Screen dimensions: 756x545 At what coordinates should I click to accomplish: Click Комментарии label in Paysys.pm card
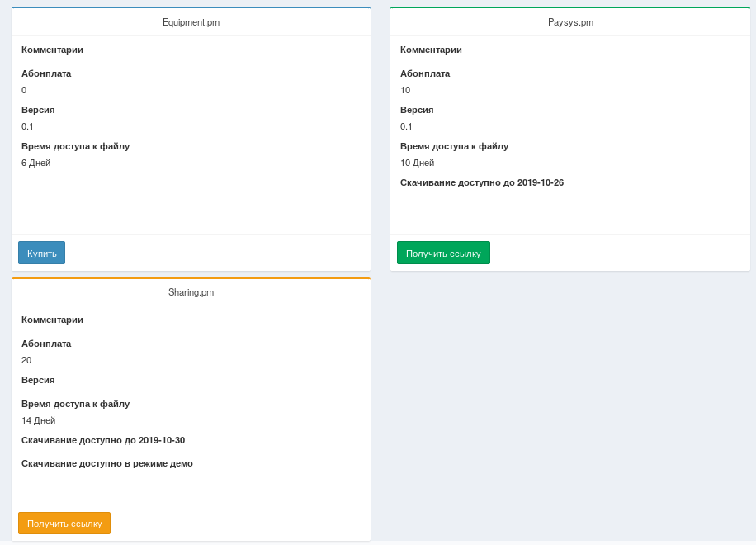(x=431, y=50)
